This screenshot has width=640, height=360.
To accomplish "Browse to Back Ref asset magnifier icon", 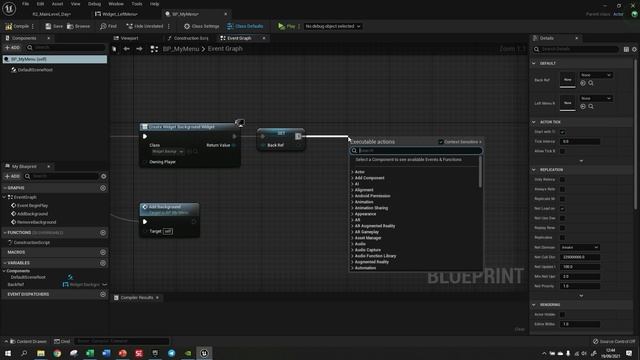I will click(591, 83).
